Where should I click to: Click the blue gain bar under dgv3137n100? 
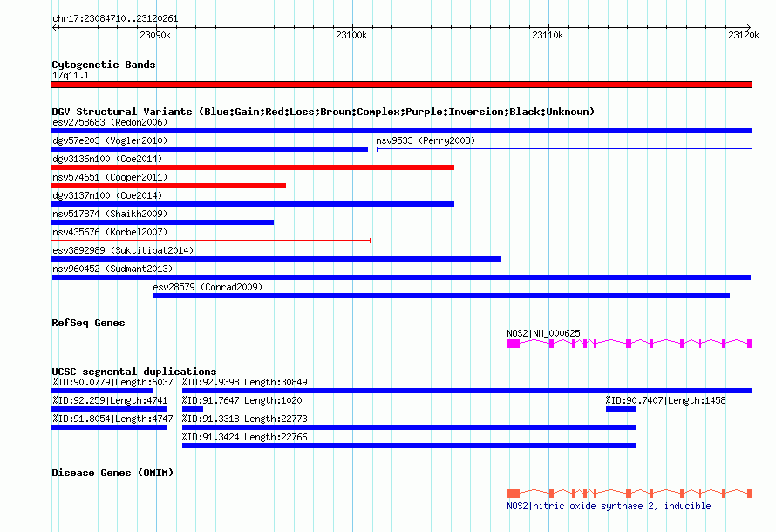pyautogui.click(x=253, y=204)
